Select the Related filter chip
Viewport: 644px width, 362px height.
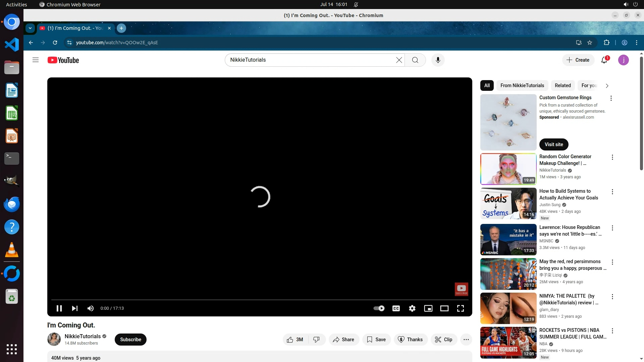(x=562, y=85)
